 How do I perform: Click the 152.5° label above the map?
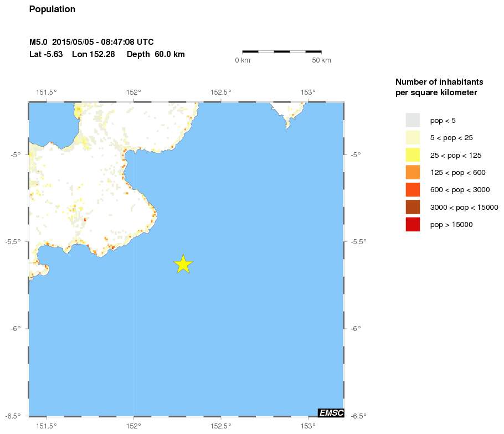coord(221,92)
